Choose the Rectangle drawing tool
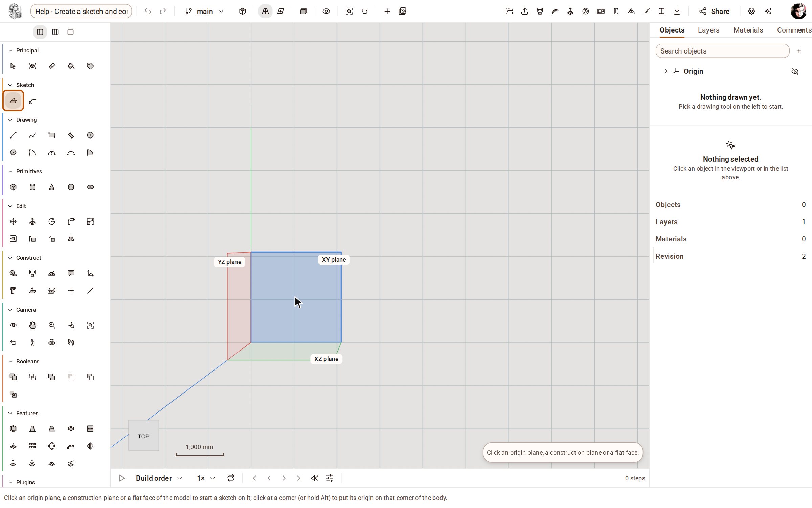The width and height of the screenshot is (812, 508). (x=51, y=135)
